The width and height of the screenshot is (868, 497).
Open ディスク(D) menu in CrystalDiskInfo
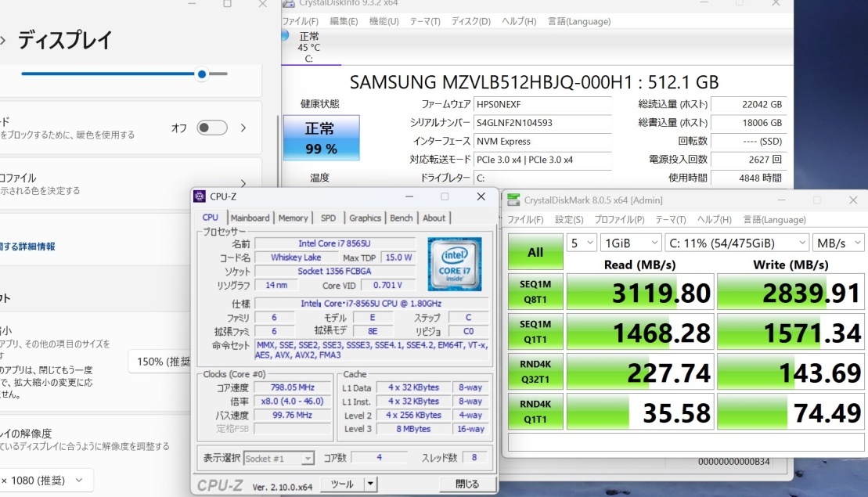pyautogui.click(x=470, y=22)
